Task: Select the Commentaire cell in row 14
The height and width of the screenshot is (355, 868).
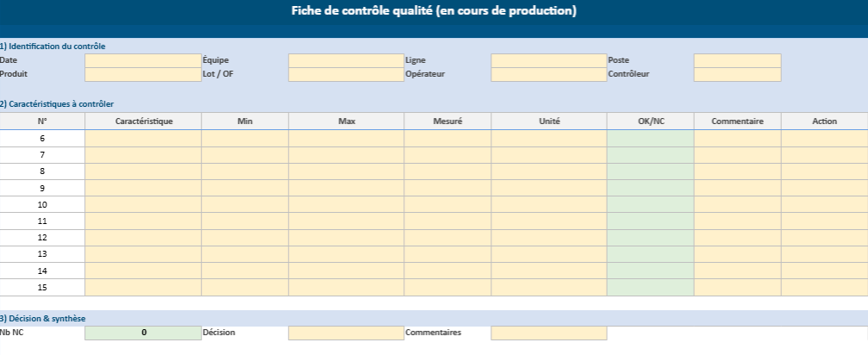Action: tap(737, 271)
